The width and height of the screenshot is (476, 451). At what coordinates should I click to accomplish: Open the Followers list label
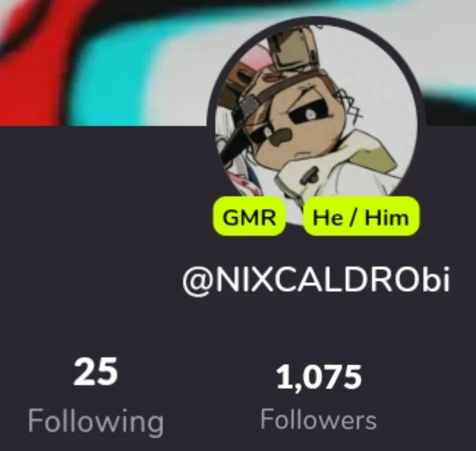(x=319, y=420)
